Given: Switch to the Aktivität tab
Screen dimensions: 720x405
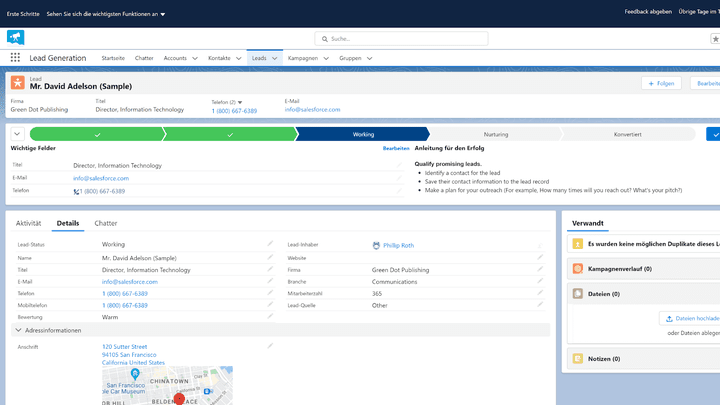Looking at the screenshot, I should 28,223.
